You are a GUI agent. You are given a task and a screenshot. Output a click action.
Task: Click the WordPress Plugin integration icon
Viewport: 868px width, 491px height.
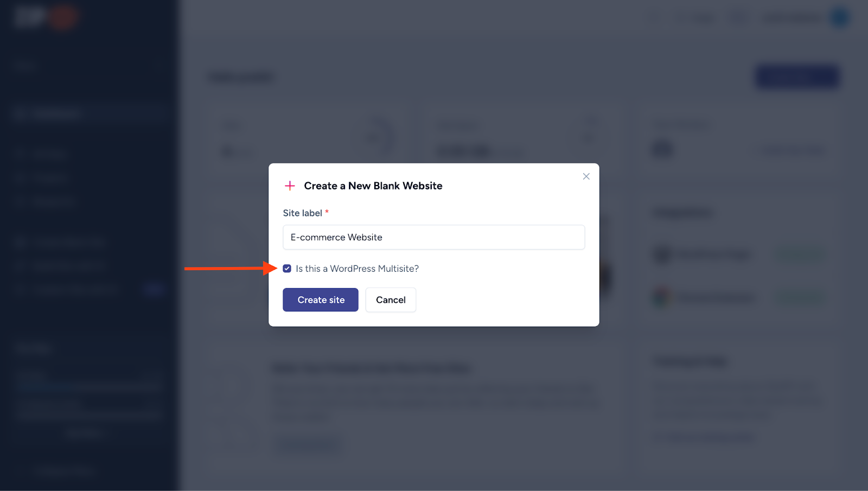(662, 254)
